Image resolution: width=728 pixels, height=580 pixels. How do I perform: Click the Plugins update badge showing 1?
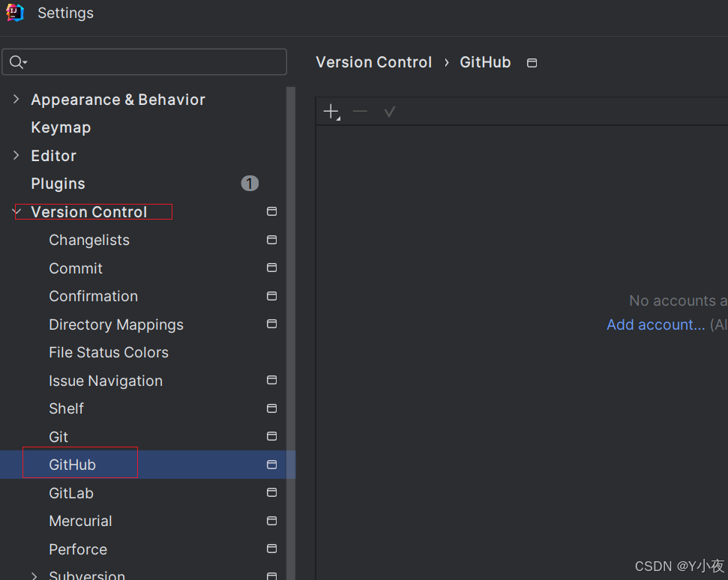click(x=250, y=184)
